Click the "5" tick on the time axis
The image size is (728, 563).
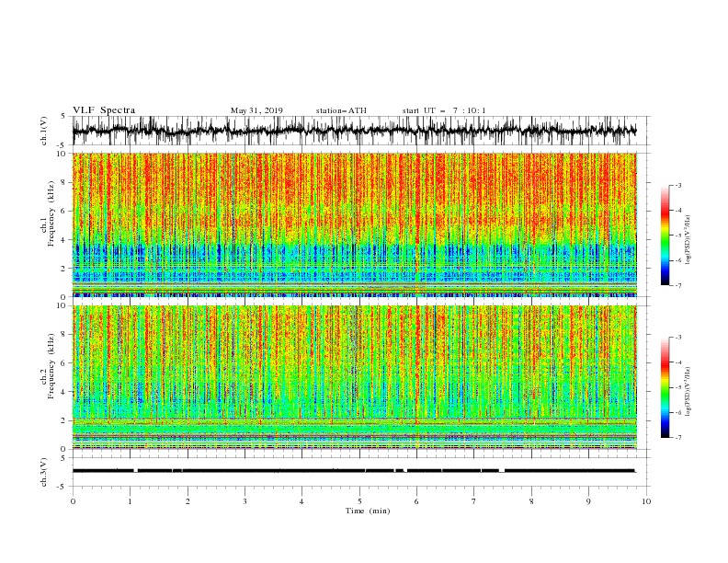(x=359, y=501)
